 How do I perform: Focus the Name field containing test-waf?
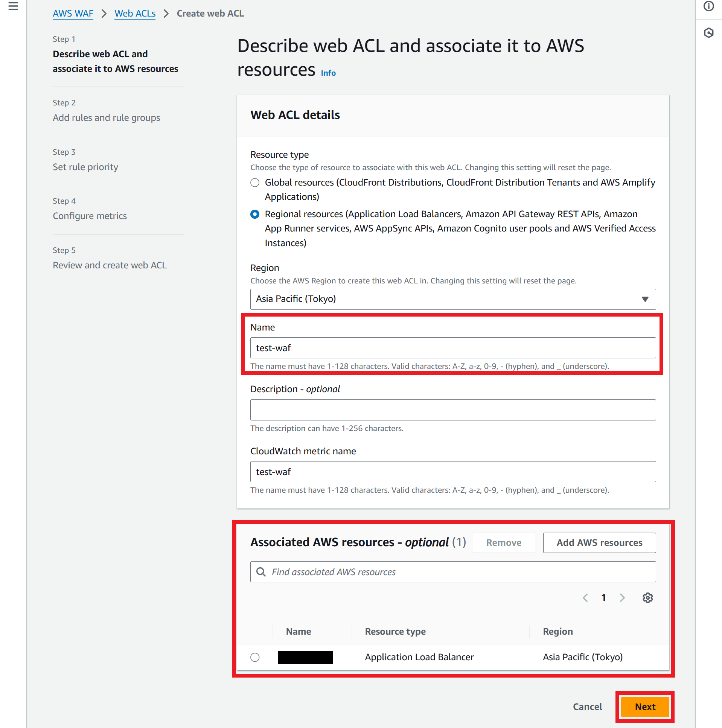(x=452, y=348)
